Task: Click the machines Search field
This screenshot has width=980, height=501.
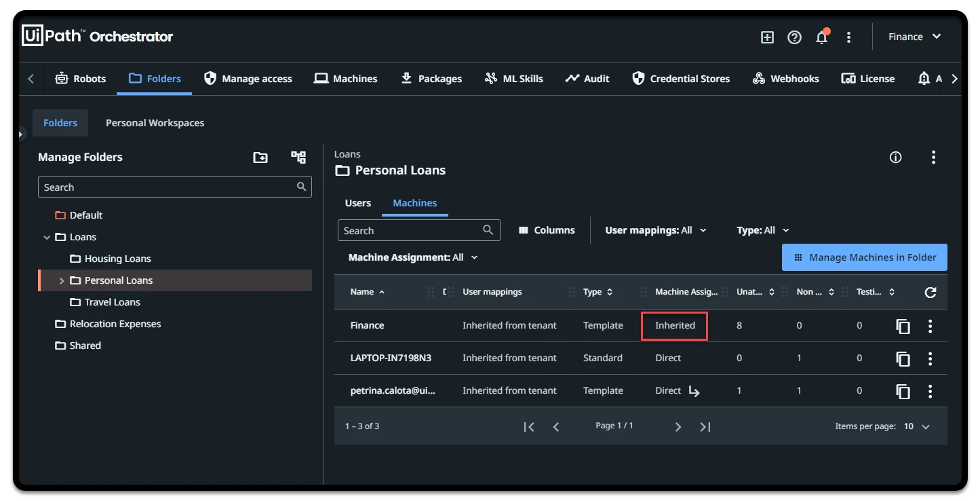Action: click(x=419, y=230)
